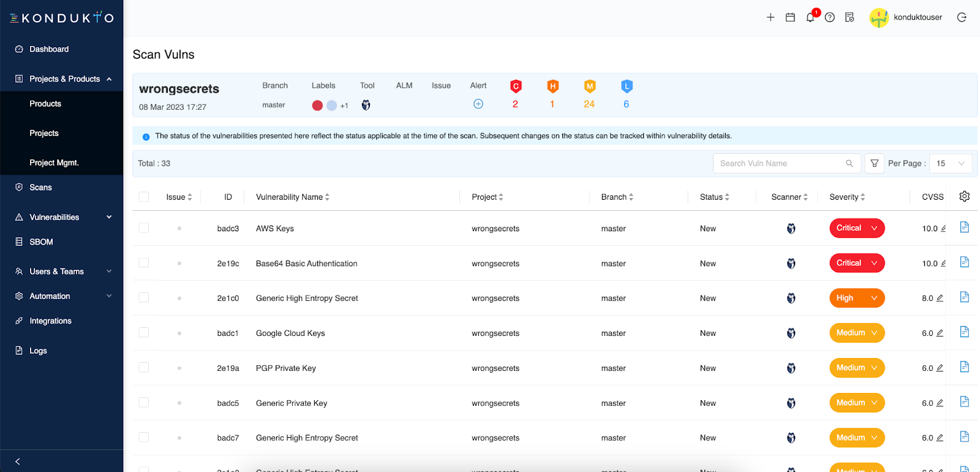This screenshot has height=472, width=980.
Task: Click the red label dot under Labels
Action: point(317,105)
